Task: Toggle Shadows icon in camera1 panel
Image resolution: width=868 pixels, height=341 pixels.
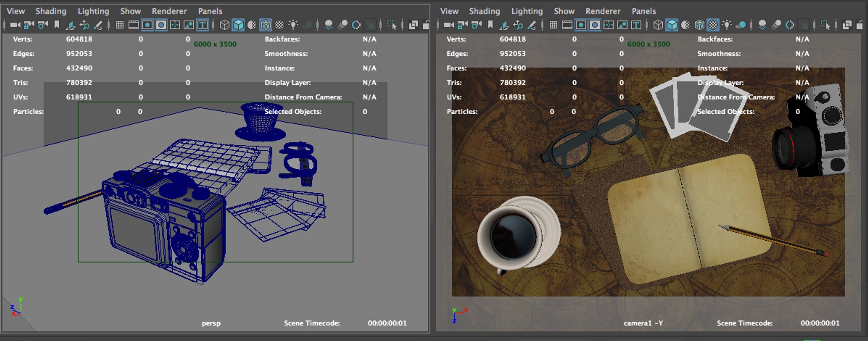Action: [741, 25]
